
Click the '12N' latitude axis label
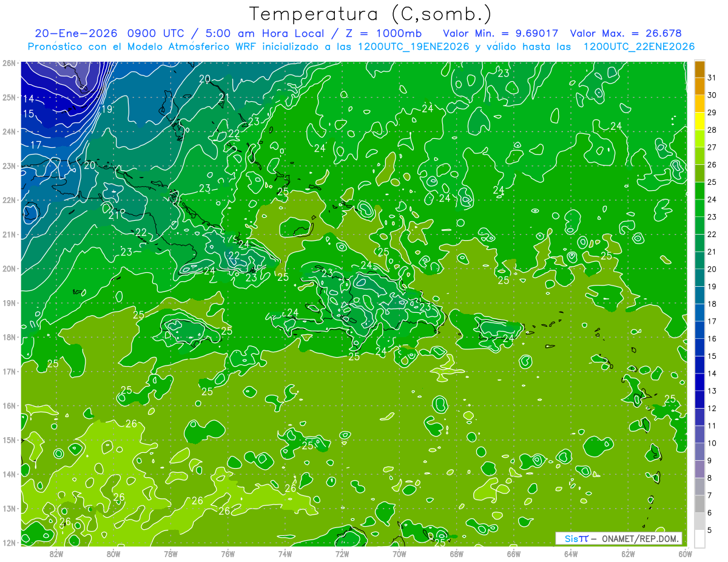(x=9, y=543)
